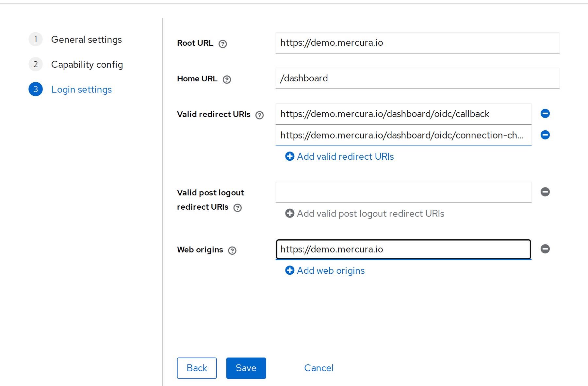Remove the empty post logout redirect URI
Image resolution: width=588 pixels, height=386 pixels.
tap(545, 192)
